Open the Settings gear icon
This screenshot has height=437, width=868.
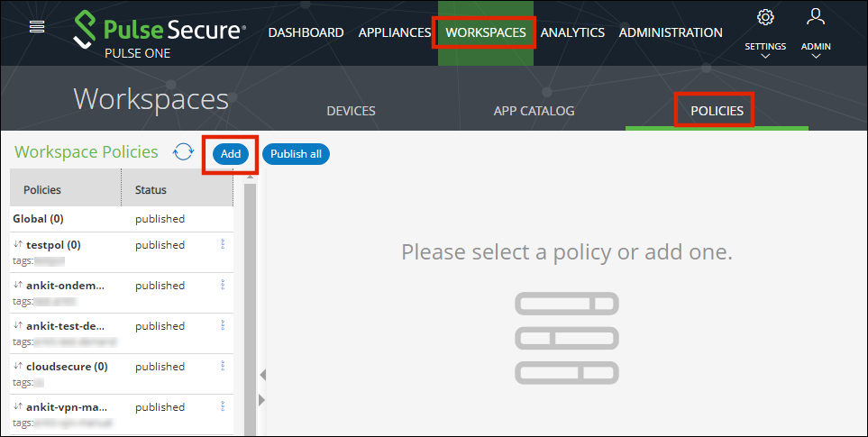click(x=765, y=17)
